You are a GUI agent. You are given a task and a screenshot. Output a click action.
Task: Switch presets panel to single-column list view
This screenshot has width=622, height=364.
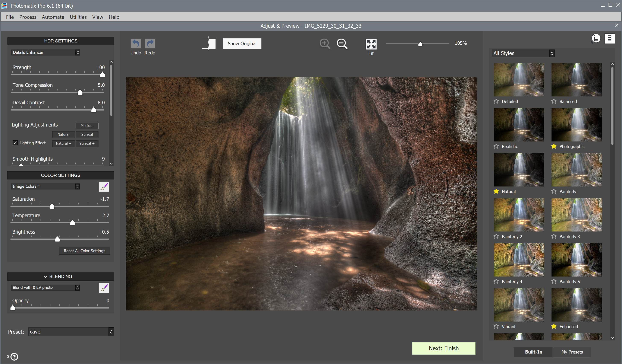point(609,38)
